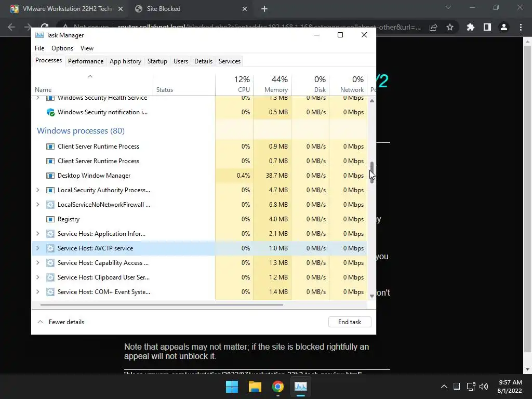Viewport: 532px width, 399px height.
Task: Select the second Client Server Runtime Process row
Action: coord(199,161)
